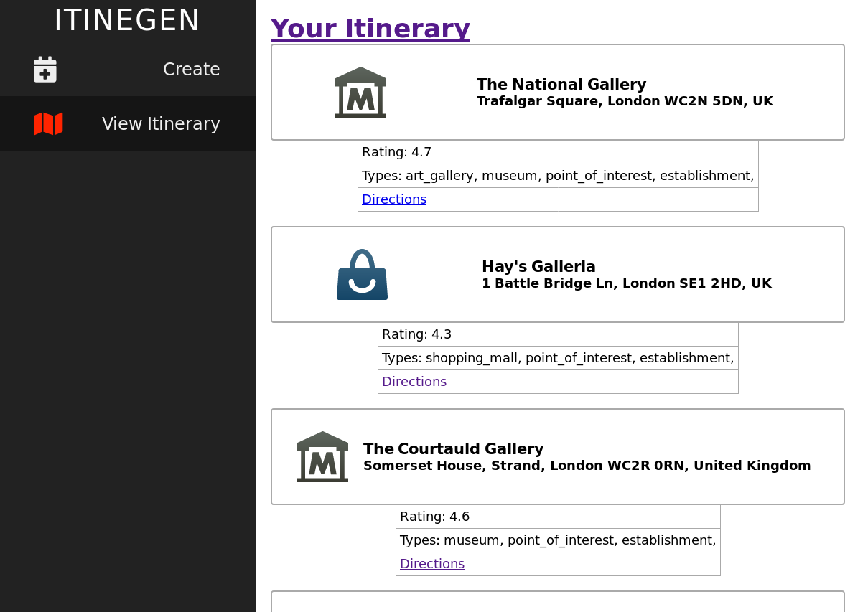Click the Somerset House, Strand address
This screenshot has height=612, width=868.
(587, 466)
